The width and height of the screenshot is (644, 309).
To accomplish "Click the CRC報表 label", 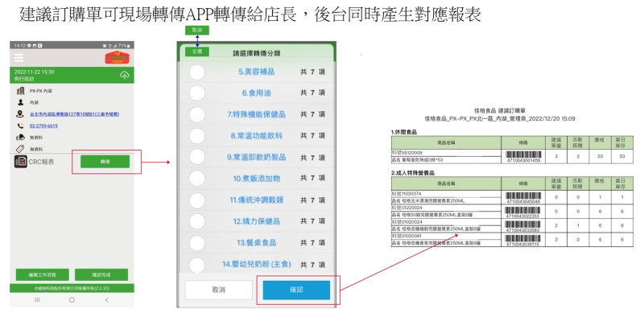I will (41, 162).
